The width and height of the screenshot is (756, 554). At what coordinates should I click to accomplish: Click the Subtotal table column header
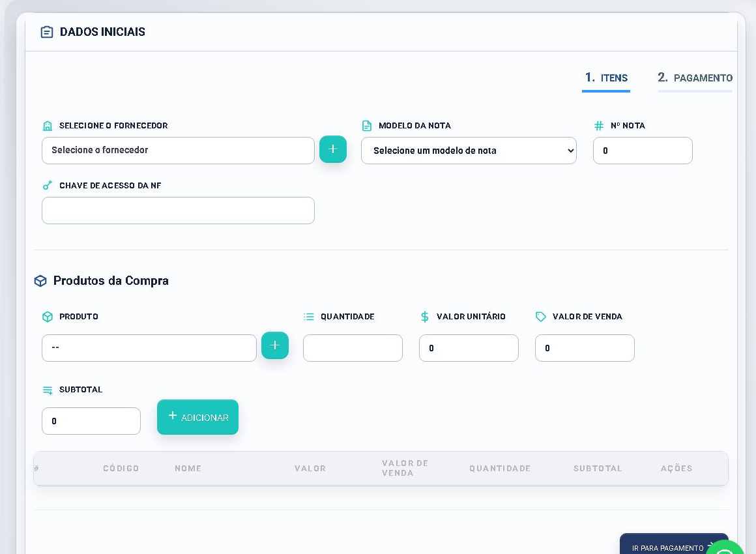pos(598,468)
